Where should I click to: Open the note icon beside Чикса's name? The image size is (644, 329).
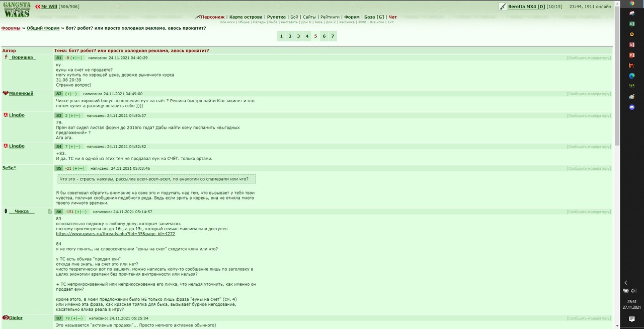[x=50, y=212]
